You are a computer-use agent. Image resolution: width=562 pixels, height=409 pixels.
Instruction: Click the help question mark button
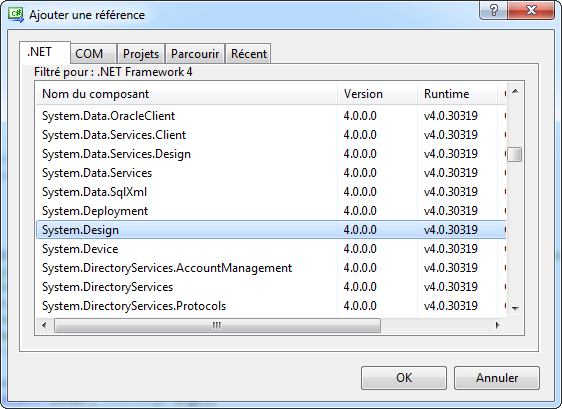pyautogui.click(x=493, y=11)
